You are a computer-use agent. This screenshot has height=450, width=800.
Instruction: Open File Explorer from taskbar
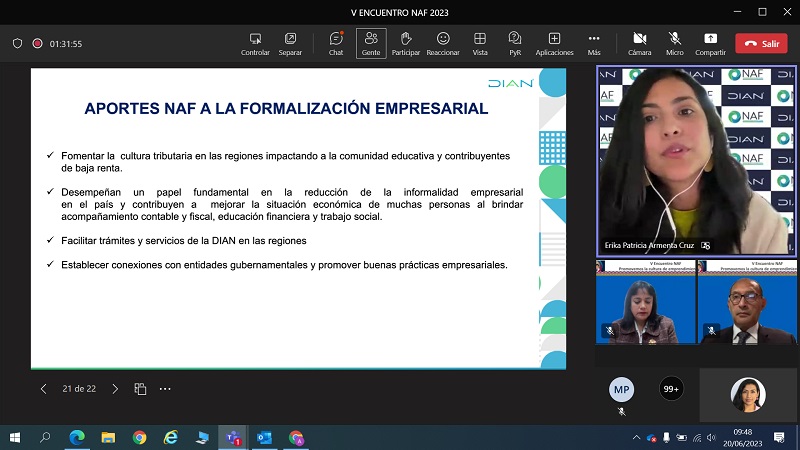click(x=108, y=438)
